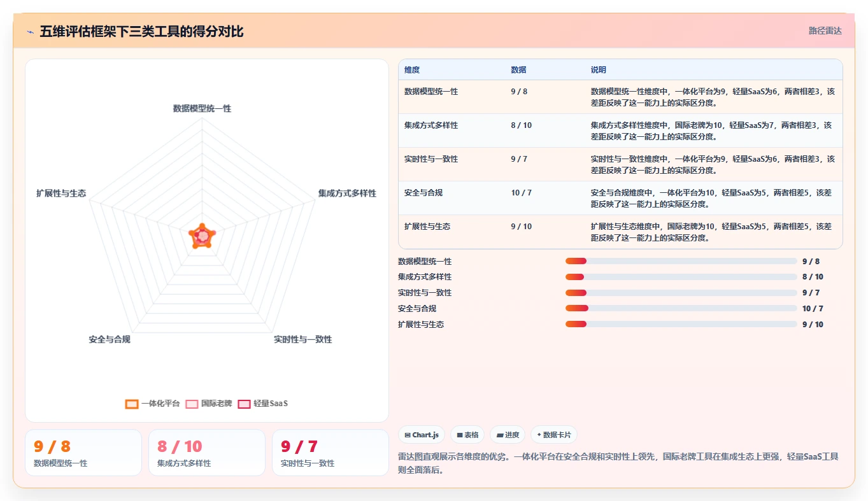
Task: Click the radar axis label 集成方式多样性
Action: click(x=347, y=193)
